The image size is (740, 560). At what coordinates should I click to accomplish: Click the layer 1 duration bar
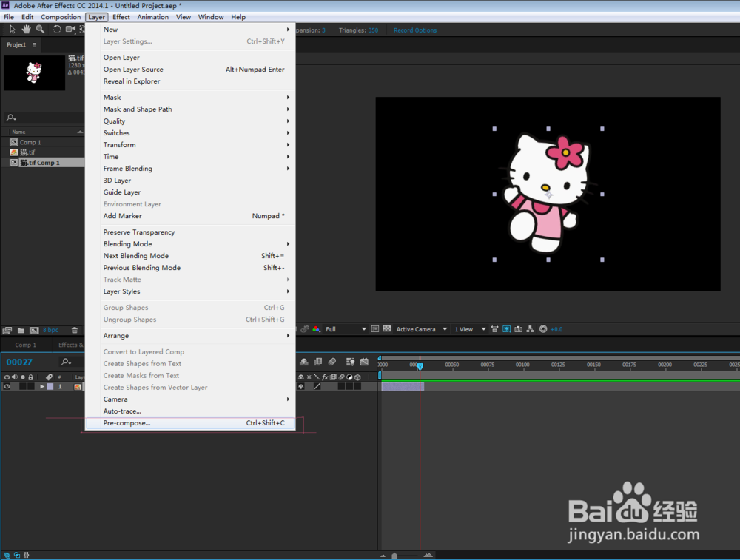[x=403, y=386]
